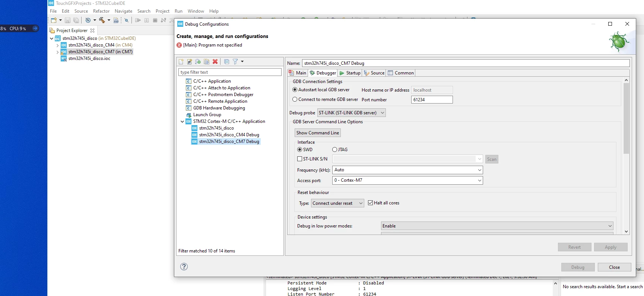Click the Save All icon in IDE toolbar
The height and width of the screenshot is (296, 644).
[x=76, y=20]
